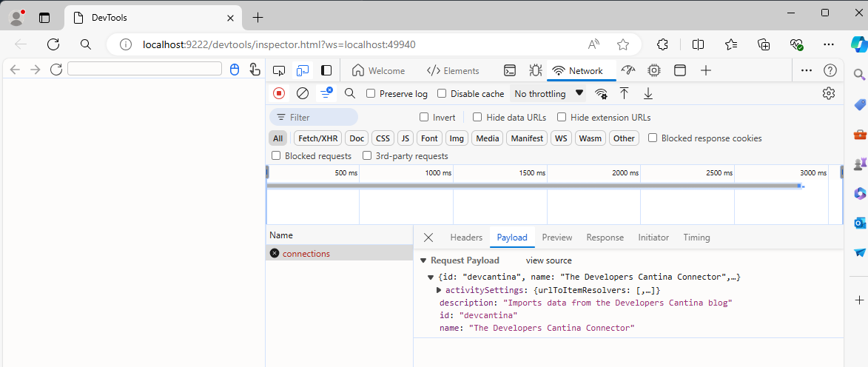Enable Disable cache checkbox

pyautogui.click(x=442, y=93)
